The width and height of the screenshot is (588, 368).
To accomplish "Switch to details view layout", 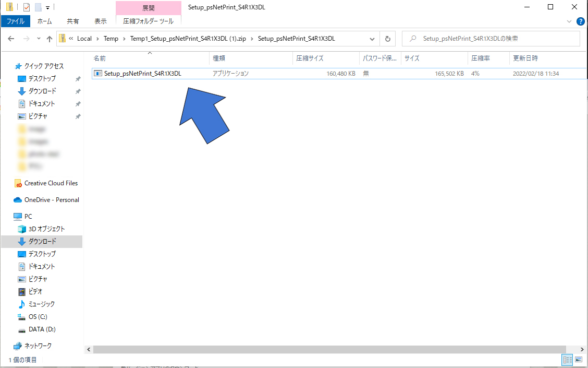I will coord(567,360).
